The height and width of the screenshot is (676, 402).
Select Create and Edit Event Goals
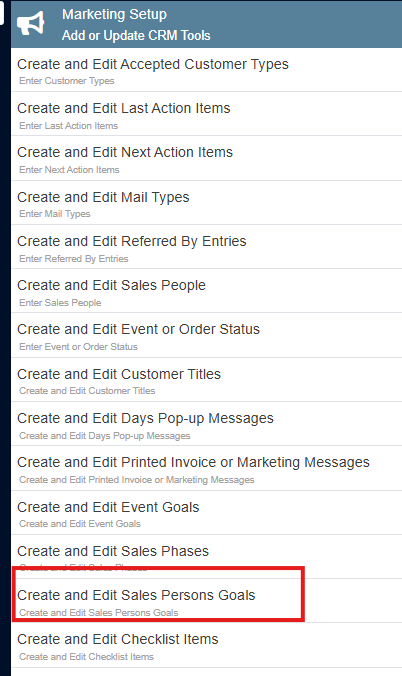[206, 513]
